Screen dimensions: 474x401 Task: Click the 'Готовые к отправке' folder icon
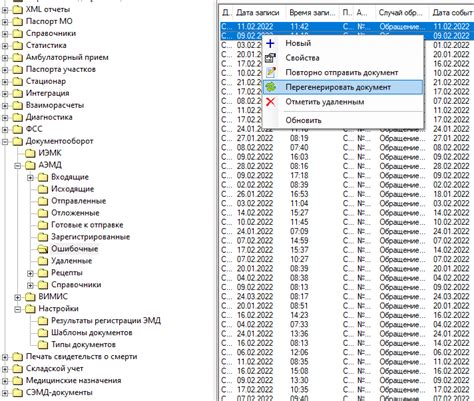tap(43, 225)
